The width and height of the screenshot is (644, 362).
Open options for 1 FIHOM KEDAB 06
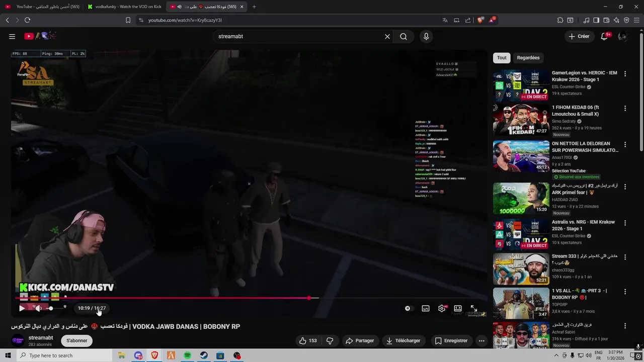(625, 109)
